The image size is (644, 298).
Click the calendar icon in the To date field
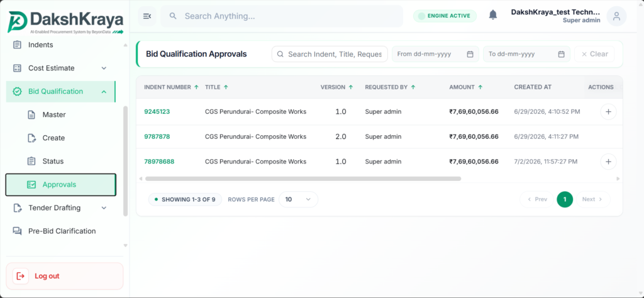(562, 54)
